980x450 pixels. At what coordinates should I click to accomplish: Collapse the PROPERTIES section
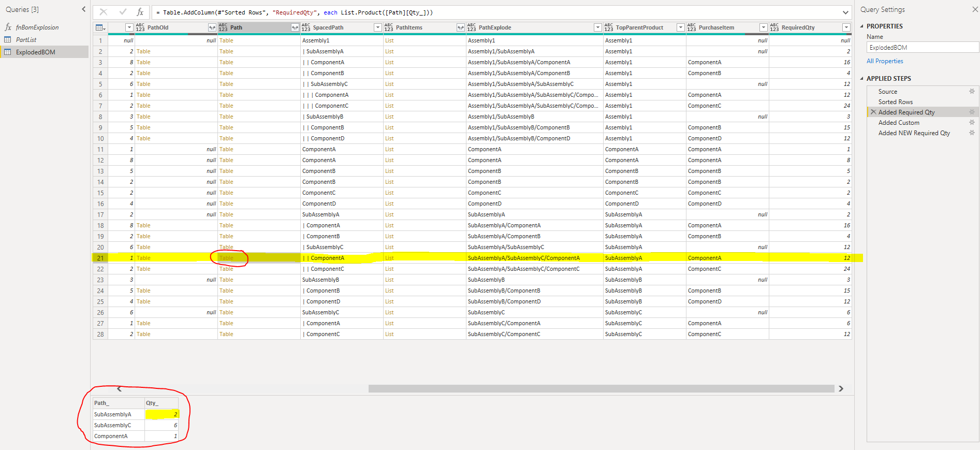(x=862, y=26)
